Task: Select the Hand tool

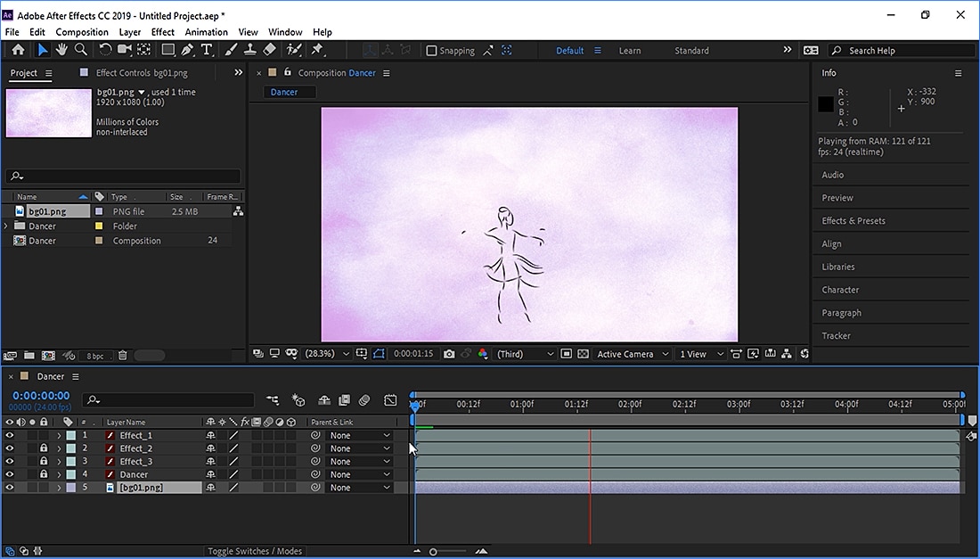Action: [x=61, y=49]
